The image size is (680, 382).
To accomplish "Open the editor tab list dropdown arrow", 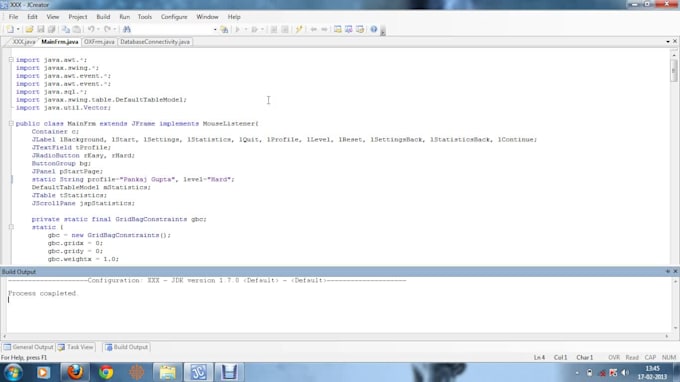I will click(668, 42).
